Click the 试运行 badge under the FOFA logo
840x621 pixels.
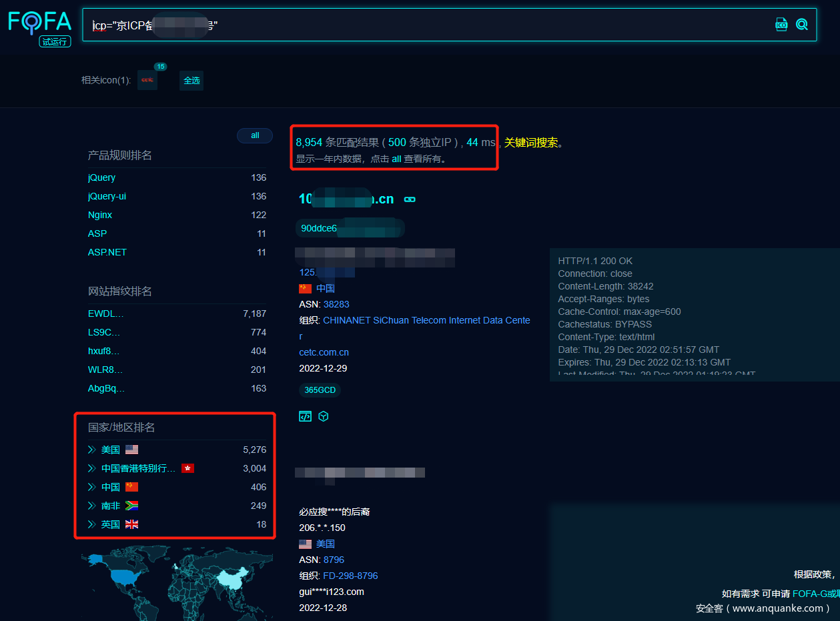click(x=55, y=41)
